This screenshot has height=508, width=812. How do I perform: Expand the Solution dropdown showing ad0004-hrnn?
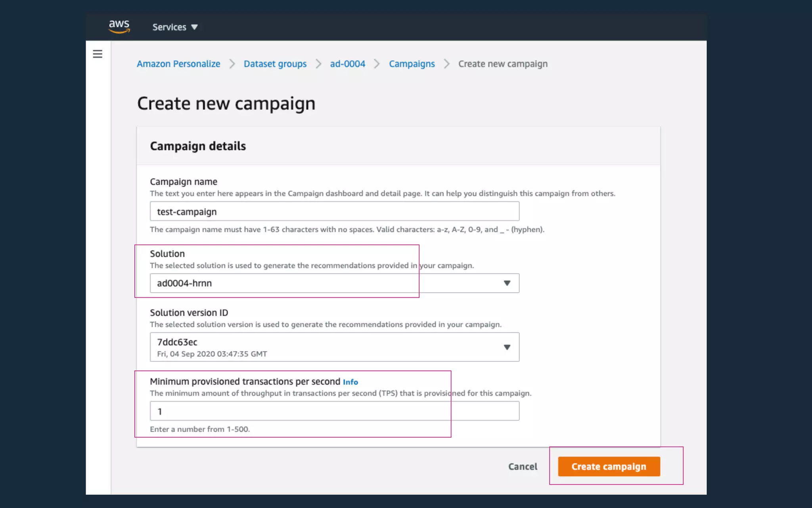[x=334, y=283]
